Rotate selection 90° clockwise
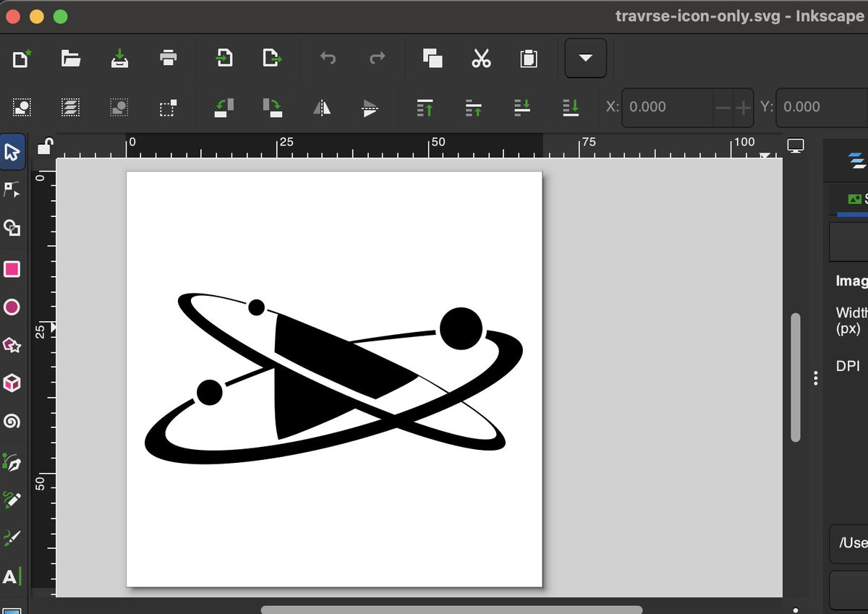Image resolution: width=868 pixels, height=614 pixels. pos(273,108)
